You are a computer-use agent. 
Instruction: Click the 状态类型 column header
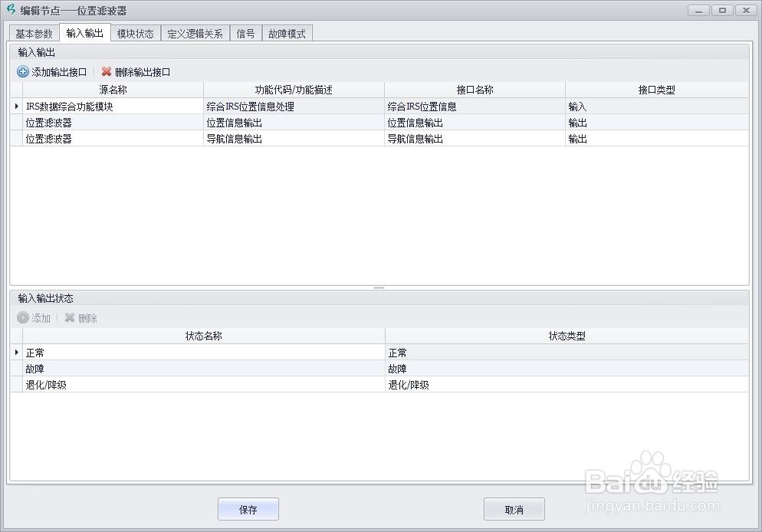pos(567,336)
